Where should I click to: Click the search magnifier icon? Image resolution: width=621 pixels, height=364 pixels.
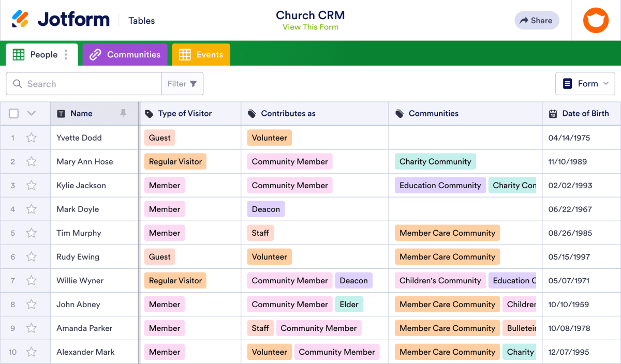17,83
